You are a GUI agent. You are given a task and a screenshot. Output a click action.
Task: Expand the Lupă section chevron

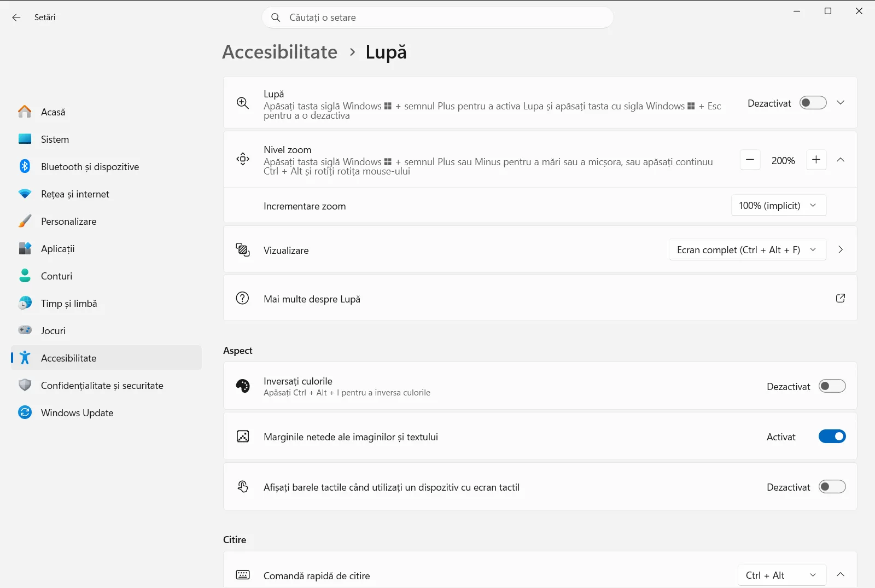pyautogui.click(x=841, y=103)
